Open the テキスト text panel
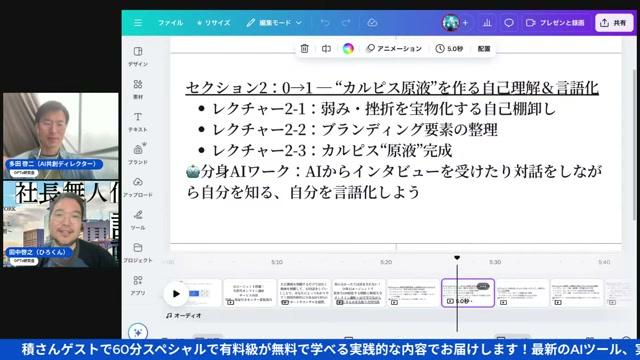The height and width of the screenshot is (360, 640). 138,122
